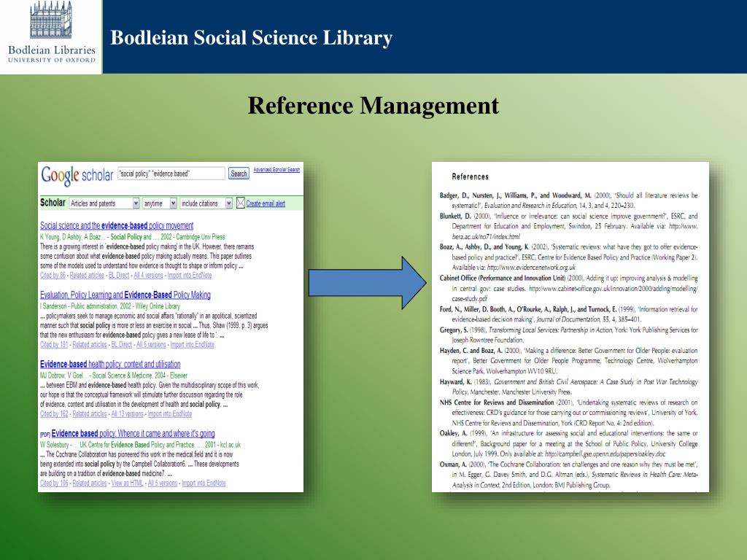Click the 'Cited by 106' link

pos(54,483)
